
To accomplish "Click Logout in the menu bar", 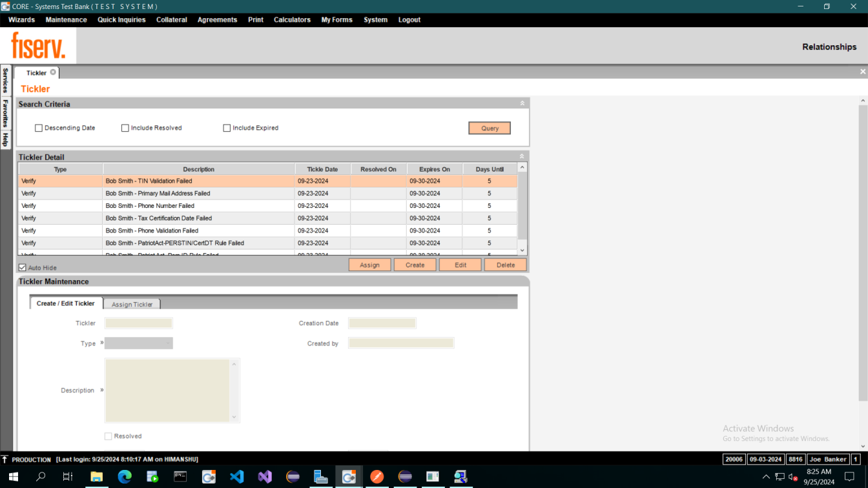I will coord(409,20).
